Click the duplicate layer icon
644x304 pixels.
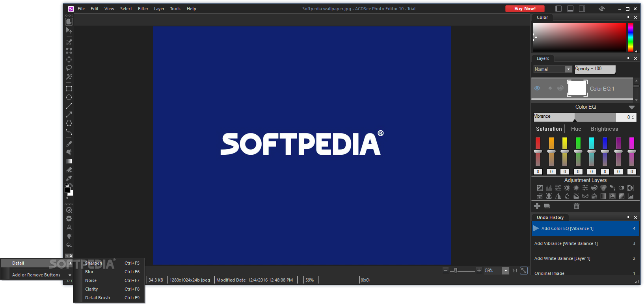[x=547, y=206]
